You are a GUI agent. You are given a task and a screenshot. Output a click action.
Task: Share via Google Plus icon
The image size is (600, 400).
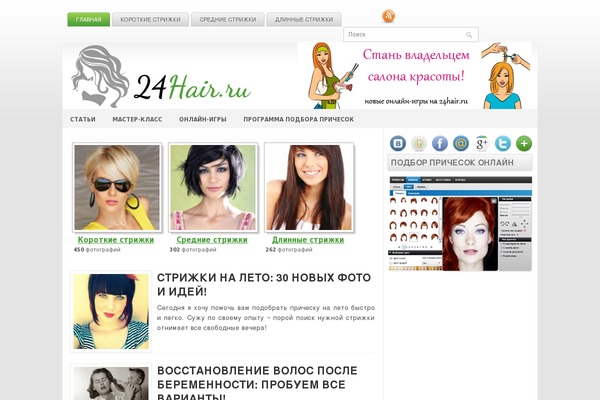point(482,144)
